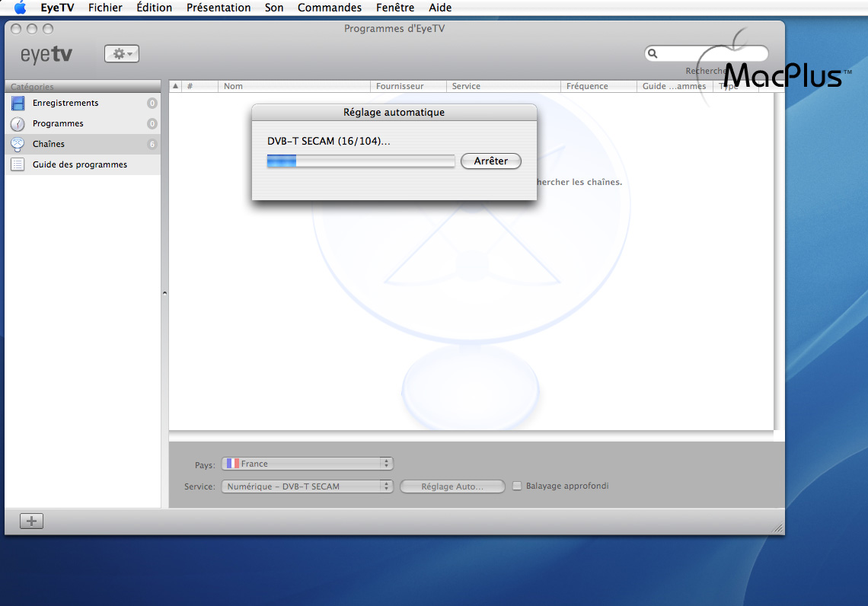Select the Enregistrements film icon

[x=18, y=103]
